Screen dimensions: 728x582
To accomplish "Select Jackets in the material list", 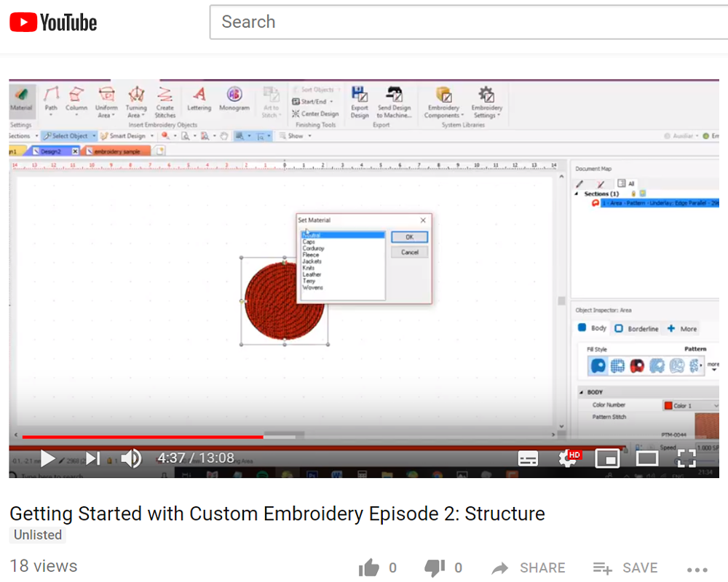I will [x=312, y=261].
